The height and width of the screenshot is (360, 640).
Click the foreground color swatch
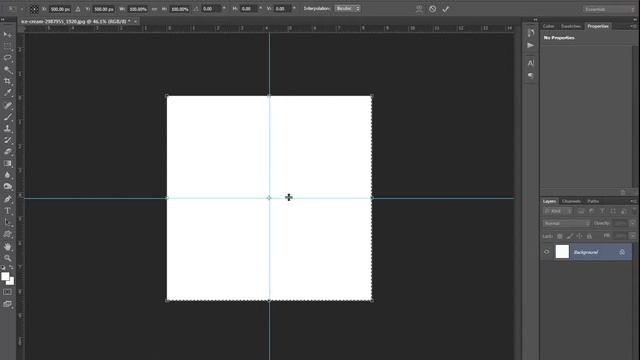(x=5, y=276)
